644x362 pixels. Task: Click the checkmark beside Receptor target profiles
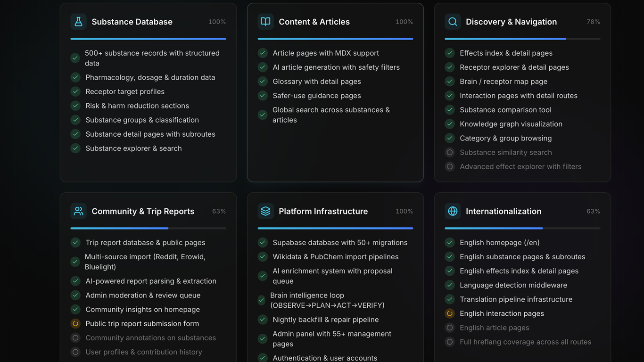(x=75, y=91)
